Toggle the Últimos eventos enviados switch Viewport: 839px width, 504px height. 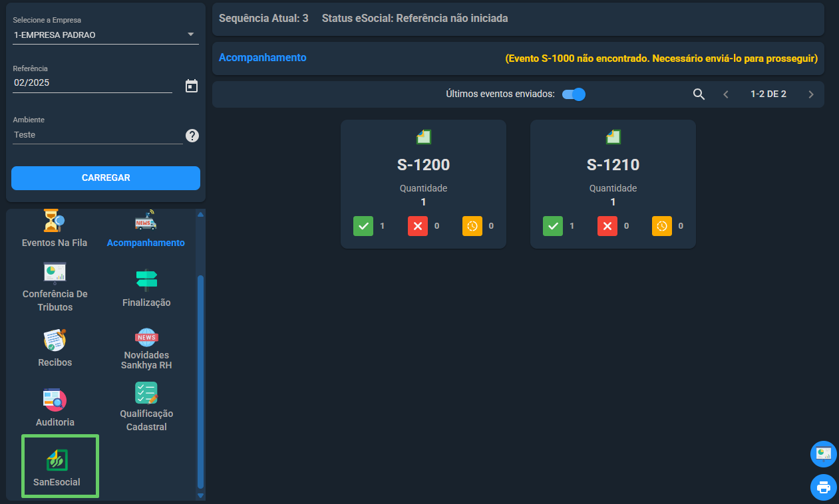pyautogui.click(x=574, y=94)
